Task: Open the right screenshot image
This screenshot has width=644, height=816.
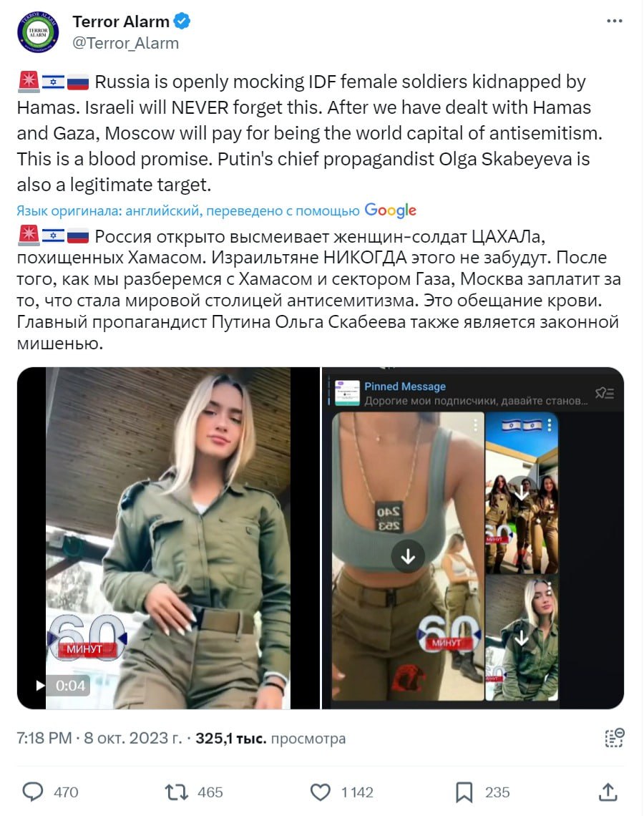Action: pos(472,538)
